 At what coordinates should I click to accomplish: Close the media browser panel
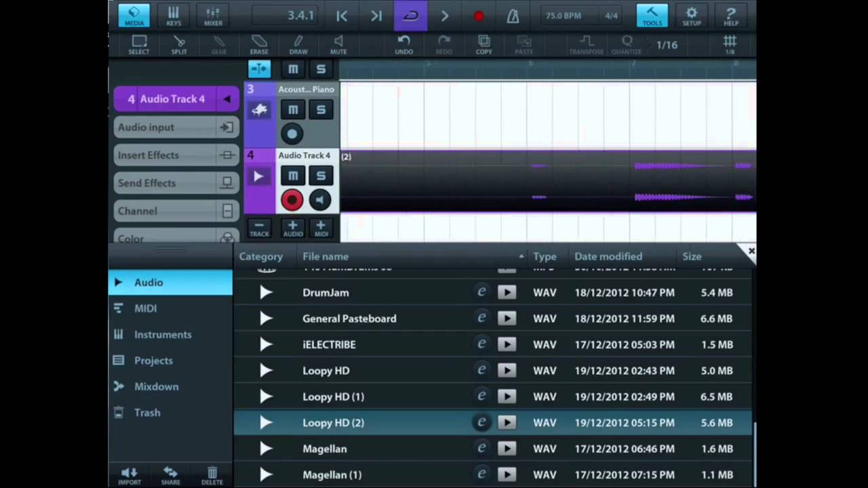coord(751,251)
